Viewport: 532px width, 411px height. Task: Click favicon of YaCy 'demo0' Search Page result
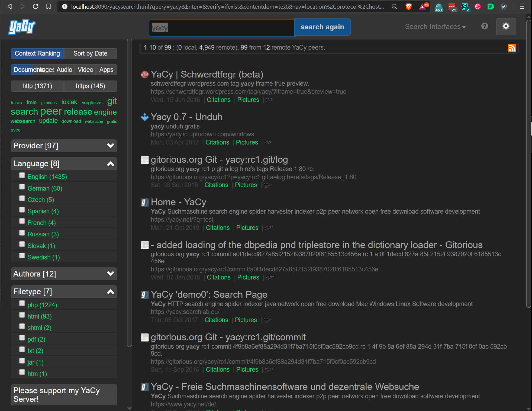coord(144,295)
